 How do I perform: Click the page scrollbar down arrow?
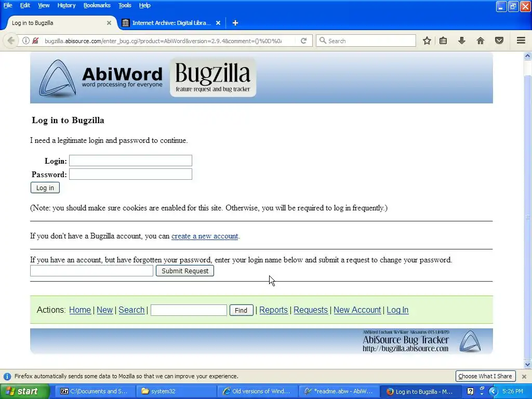point(528,365)
